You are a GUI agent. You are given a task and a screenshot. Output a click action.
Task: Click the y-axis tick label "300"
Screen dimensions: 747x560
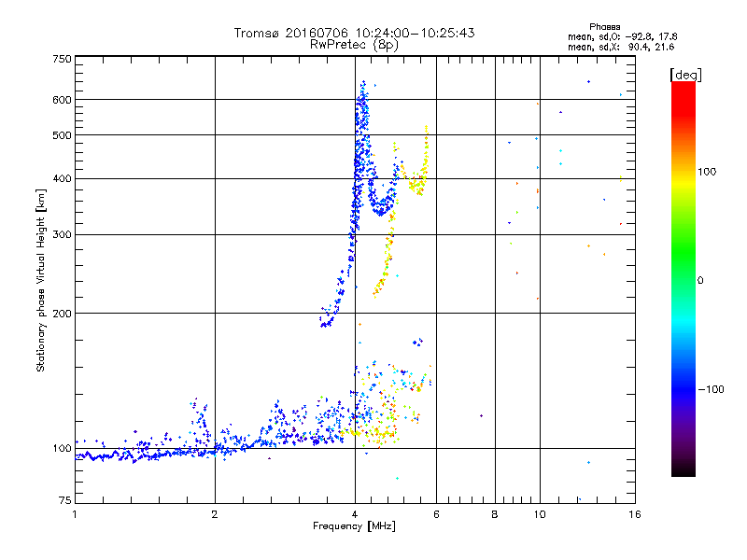62,235
